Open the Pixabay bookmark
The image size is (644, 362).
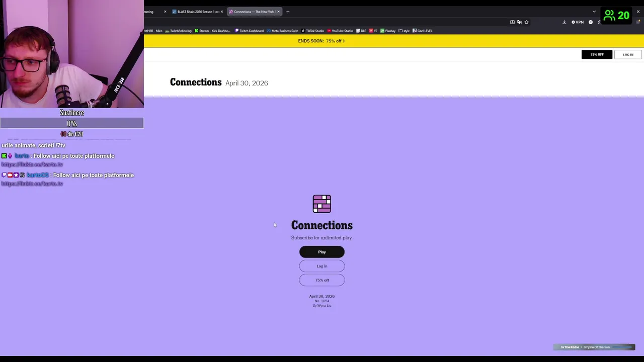click(x=388, y=31)
